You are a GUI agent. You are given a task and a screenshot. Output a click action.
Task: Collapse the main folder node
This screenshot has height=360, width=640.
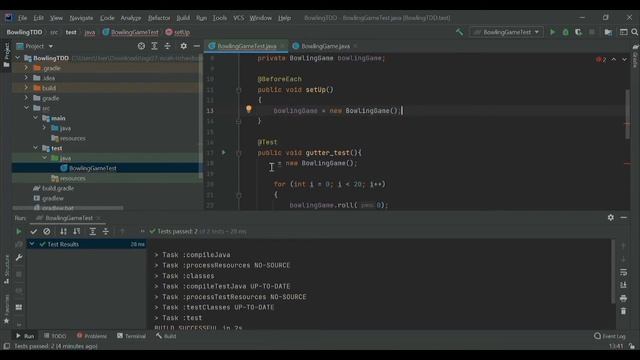point(36,118)
